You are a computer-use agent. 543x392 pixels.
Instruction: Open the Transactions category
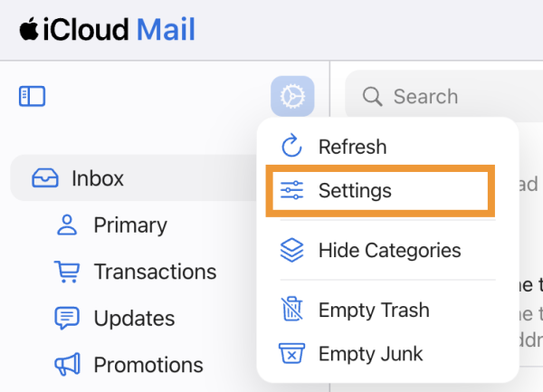coord(135,272)
